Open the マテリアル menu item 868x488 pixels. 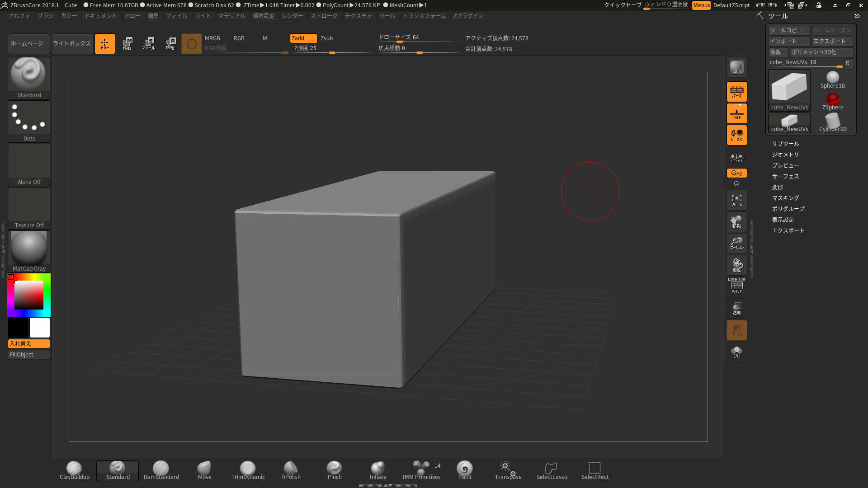coord(231,15)
